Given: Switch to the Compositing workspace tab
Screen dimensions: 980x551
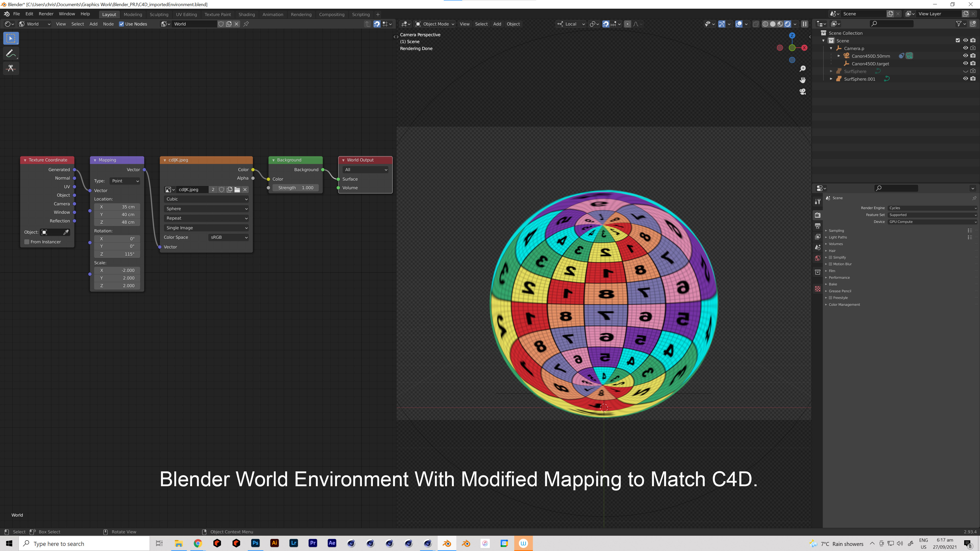Looking at the screenshot, I should click(331, 15).
